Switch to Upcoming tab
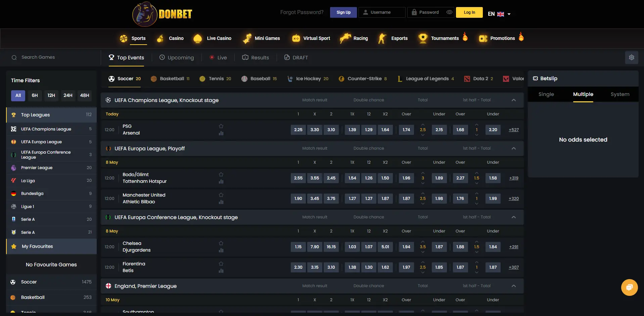This screenshot has width=644, height=316. pos(177,58)
